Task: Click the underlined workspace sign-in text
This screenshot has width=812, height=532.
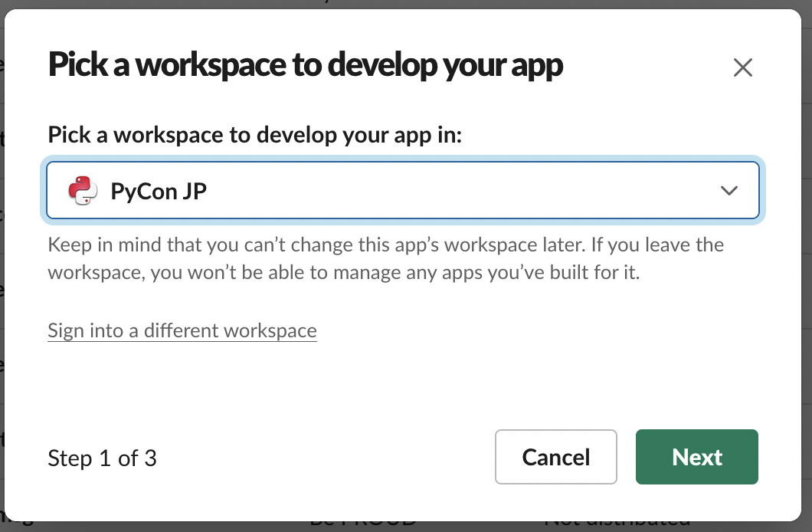Action: tap(182, 330)
